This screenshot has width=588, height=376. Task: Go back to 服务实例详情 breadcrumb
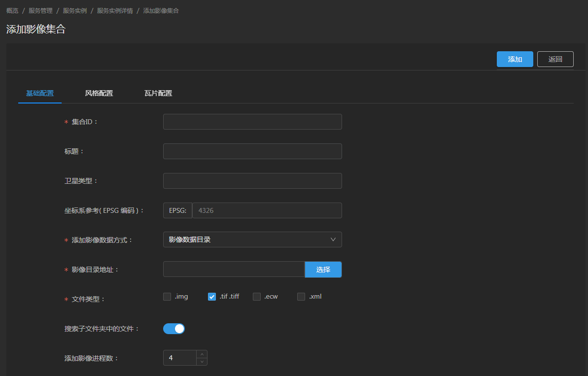pos(115,10)
